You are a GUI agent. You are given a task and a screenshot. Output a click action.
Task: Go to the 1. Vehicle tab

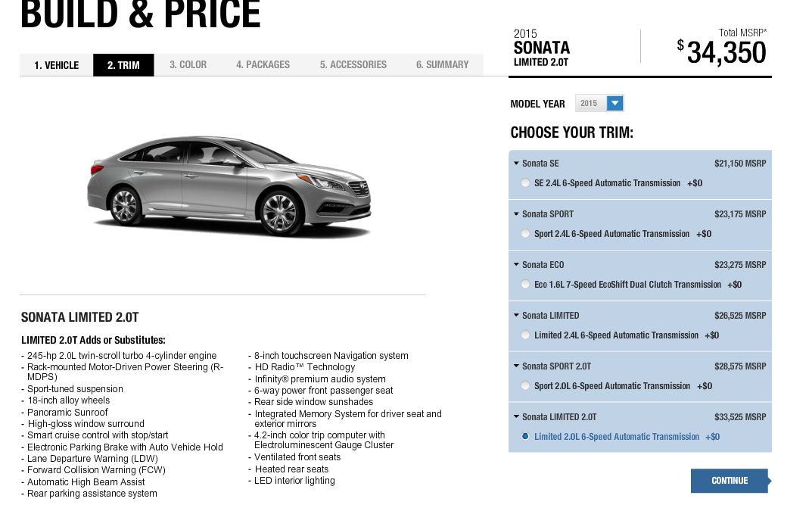(x=57, y=65)
